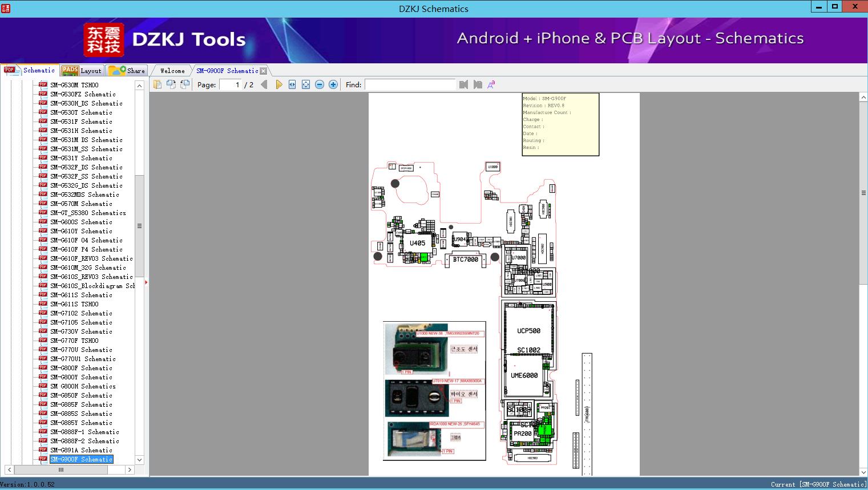
Task: Click the PDF icon beside SM-G7102 Schematic
Action: (43, 313)
